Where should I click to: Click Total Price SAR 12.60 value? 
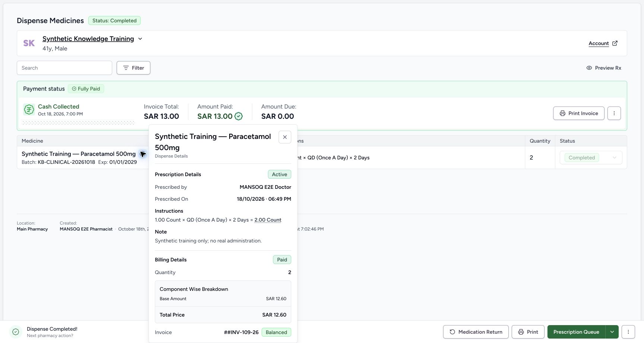[x=274, y=315]
